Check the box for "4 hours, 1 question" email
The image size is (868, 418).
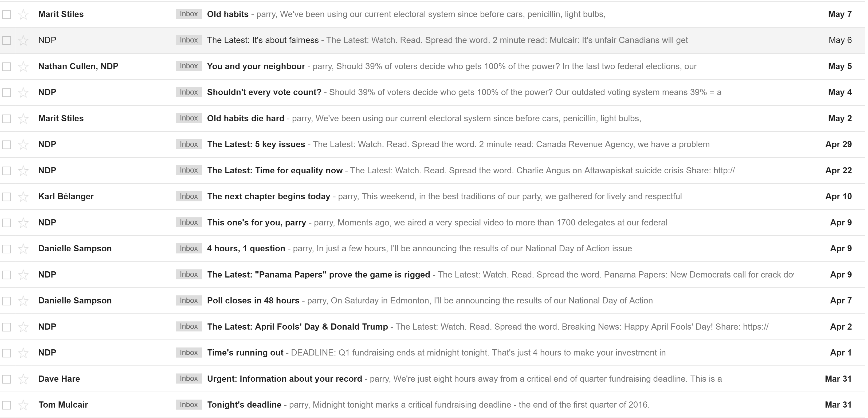(x=7, y=249)
